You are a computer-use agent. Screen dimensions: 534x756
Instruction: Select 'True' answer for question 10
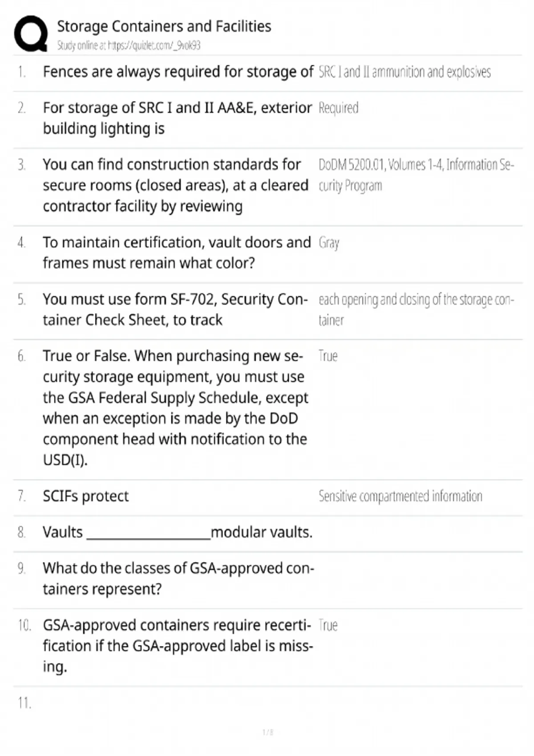click(328, 626)
